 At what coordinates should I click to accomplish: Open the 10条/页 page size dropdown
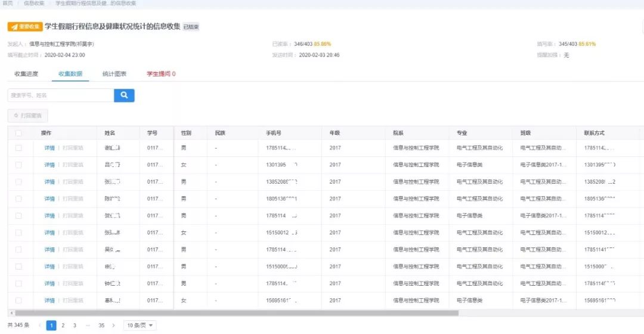click(x=140, y=326)
